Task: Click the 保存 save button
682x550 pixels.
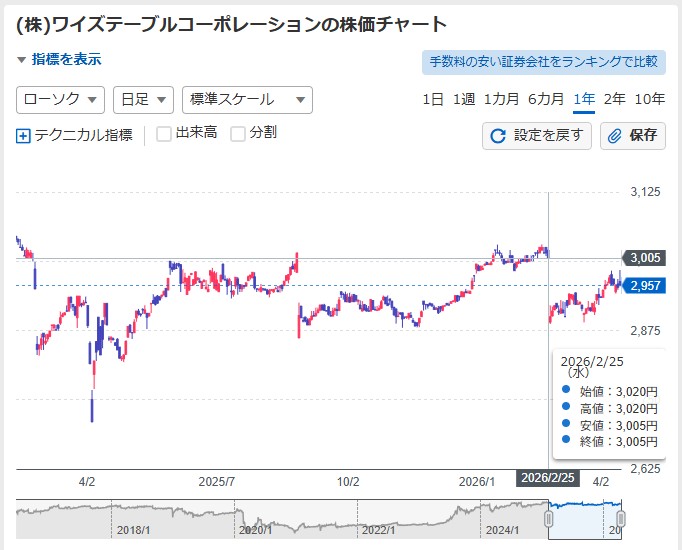Action: (x=633, y=136)
